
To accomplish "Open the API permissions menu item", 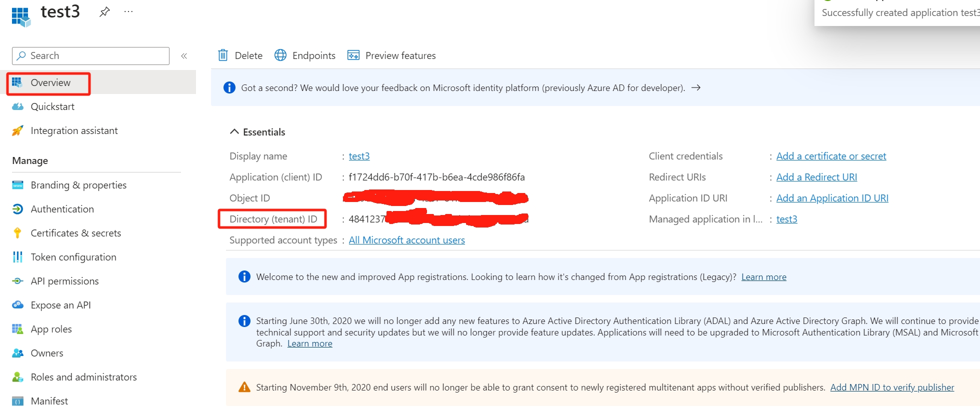I will click(x=64, y=281).
